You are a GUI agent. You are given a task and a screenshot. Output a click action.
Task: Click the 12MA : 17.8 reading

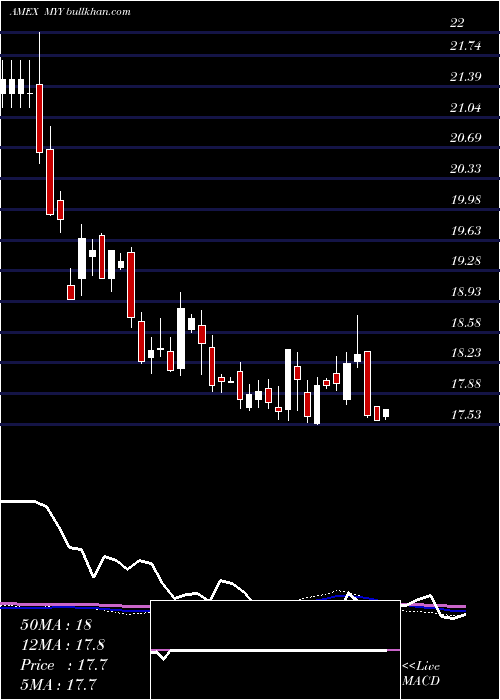click(x=62, y=645)
